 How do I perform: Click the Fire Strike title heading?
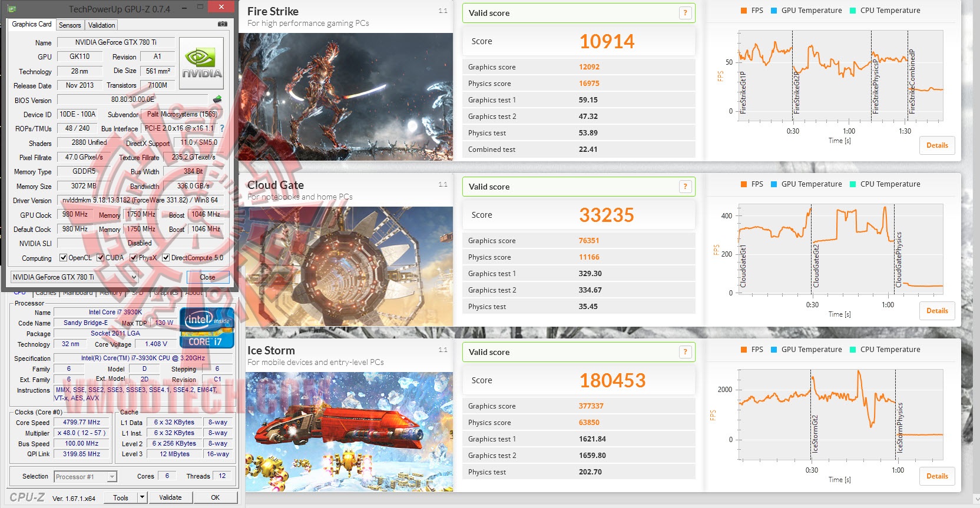pyautogui.click(x=273, y=11)
